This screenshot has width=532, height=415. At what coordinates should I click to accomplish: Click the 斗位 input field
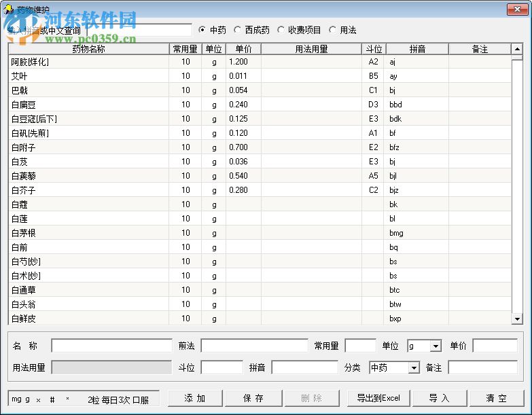click(x=222, y=367)
